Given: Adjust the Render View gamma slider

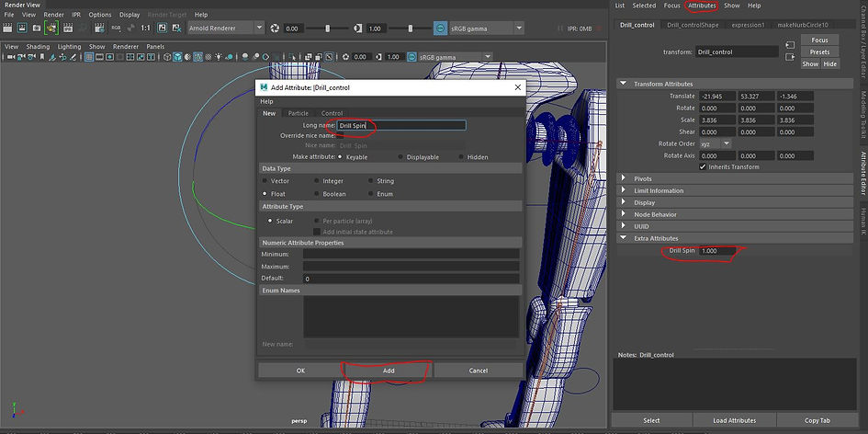Looking at the screenshot, I should pyautogui.click(x=411, y=29).
